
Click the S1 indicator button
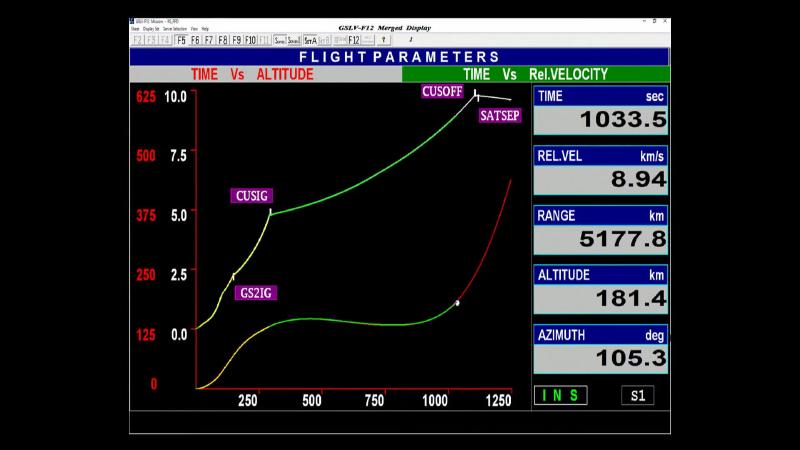click(638, 395)
